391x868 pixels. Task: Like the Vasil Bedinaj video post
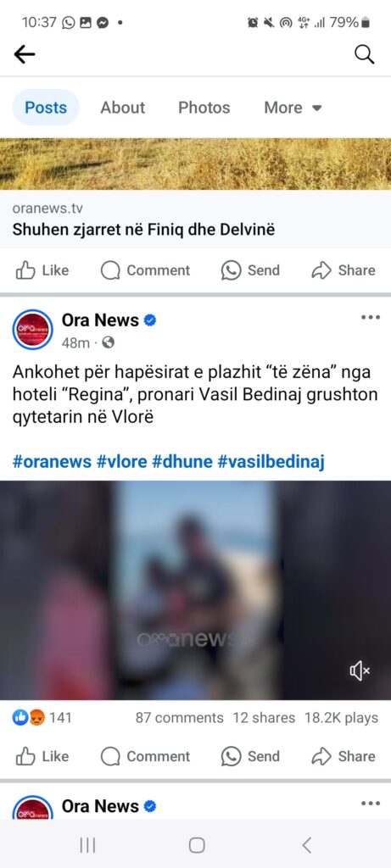click(x=42, y=756)
